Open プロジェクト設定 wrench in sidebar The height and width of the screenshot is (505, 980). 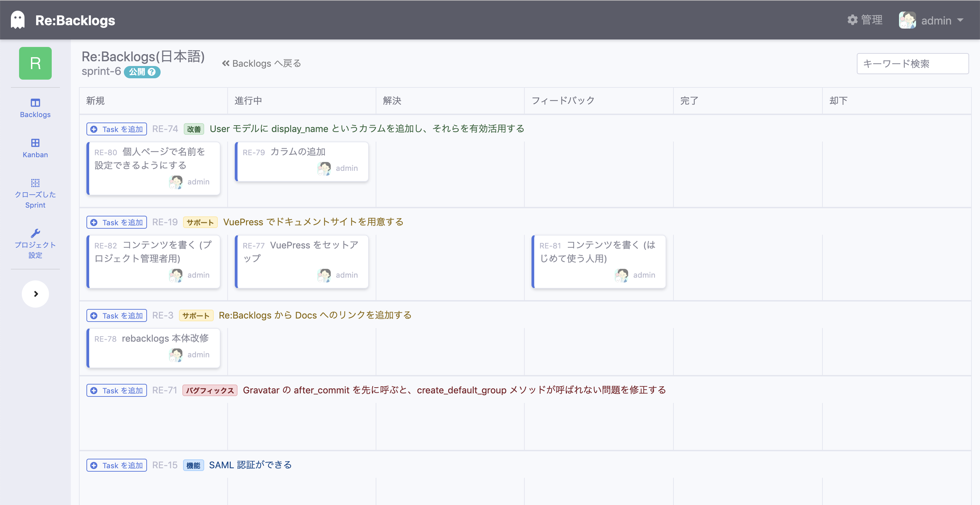(35, 244)
